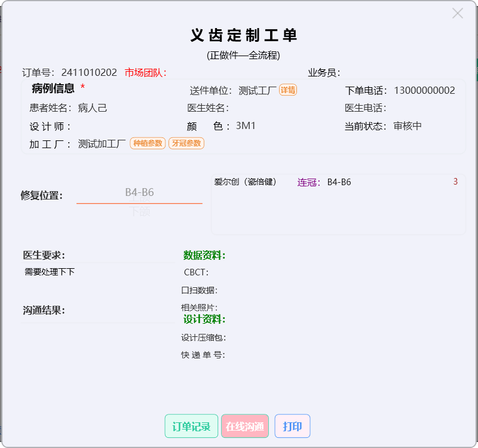Click the 审核中 status text
478x448 pixels.
407,126
